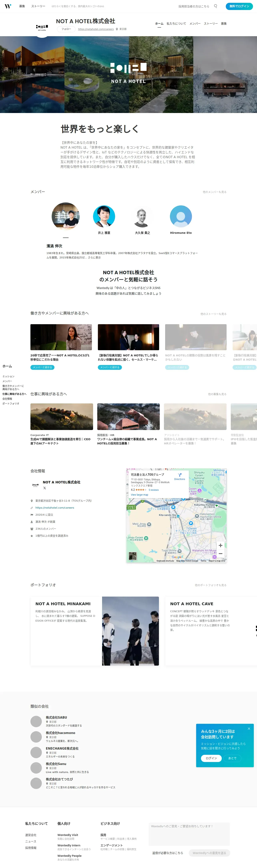Viewport: 257px width, 868px height.
Task: Jump to ポートフォリオ in the side navigation
Action: [x=11, y=403]
